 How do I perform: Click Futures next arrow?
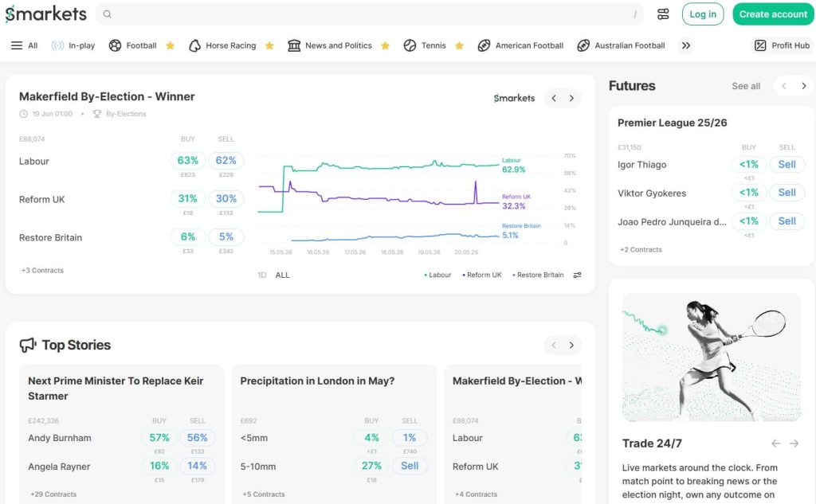tap(803, 86)
